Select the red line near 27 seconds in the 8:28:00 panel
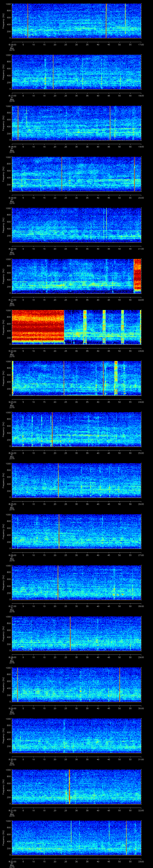 (x=70, y=633)
